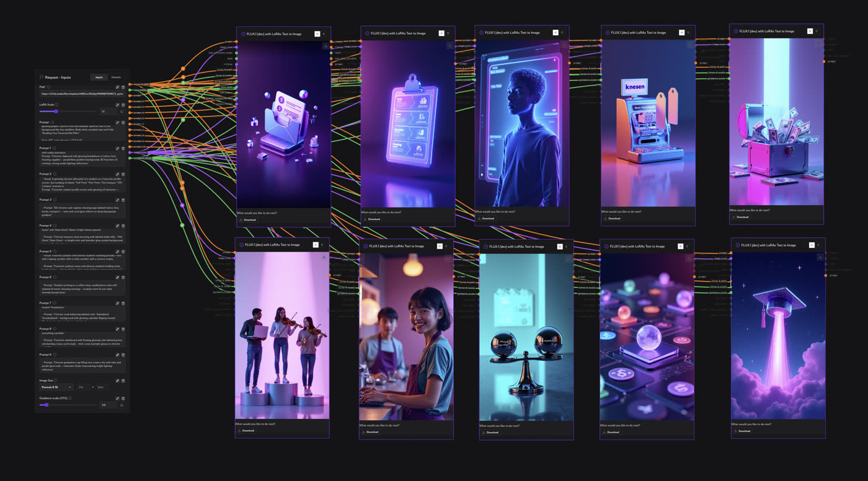Image resolution: width=868 pixels, height=481 pixels.
Task: Delete the Prompt 6 input field
Action: pyautogui.click(x=123, y=278)
